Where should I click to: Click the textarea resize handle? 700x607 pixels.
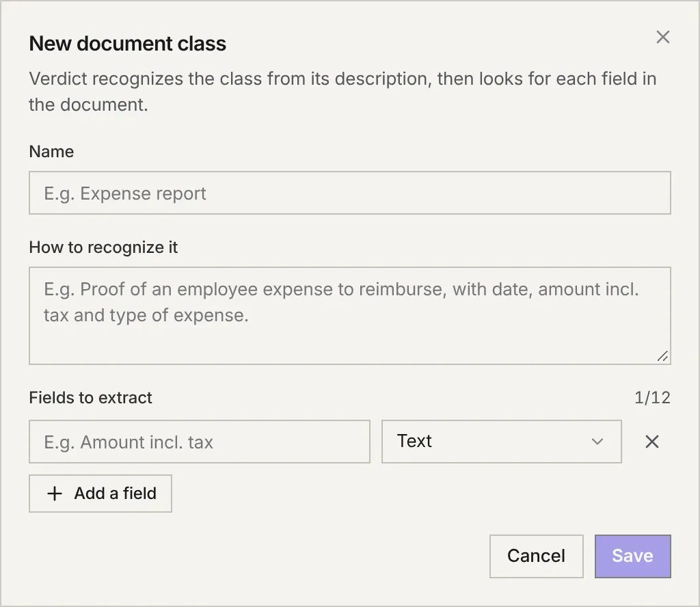(x=663, y=356)
